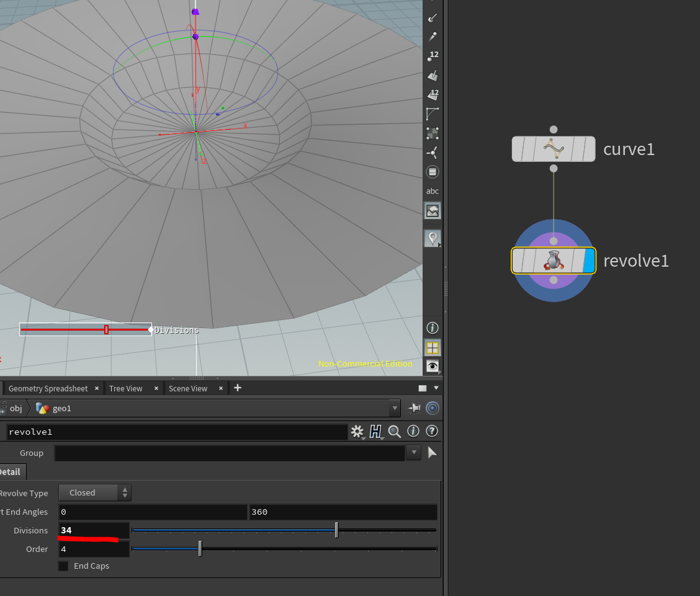Open the parameter help question mark icon
700x596 pixels.
432,431
